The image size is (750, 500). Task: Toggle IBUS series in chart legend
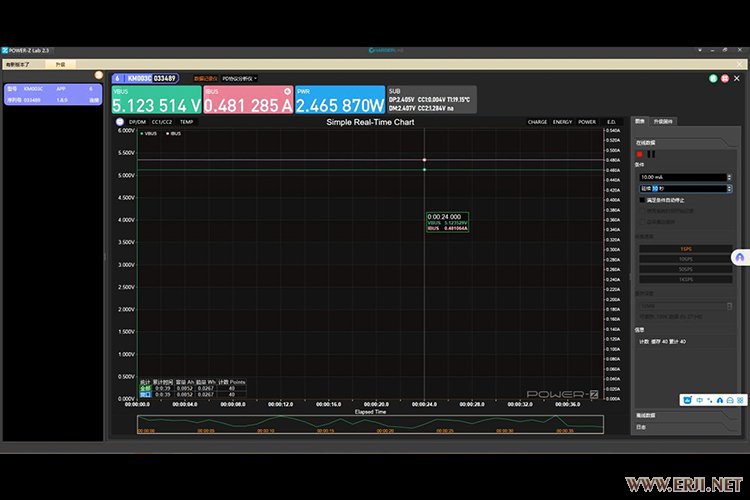174,132
